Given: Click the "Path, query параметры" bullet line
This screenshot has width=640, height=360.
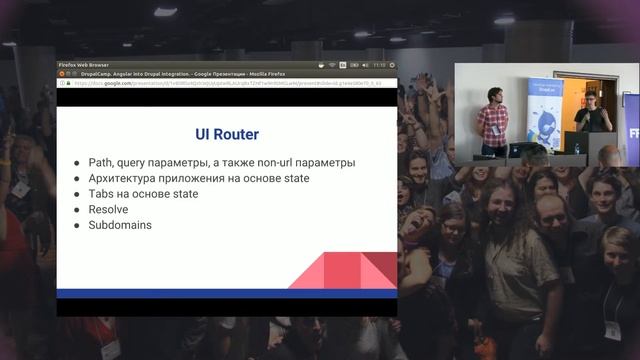Looking at the screenshot, I should (x=222, y=162).
